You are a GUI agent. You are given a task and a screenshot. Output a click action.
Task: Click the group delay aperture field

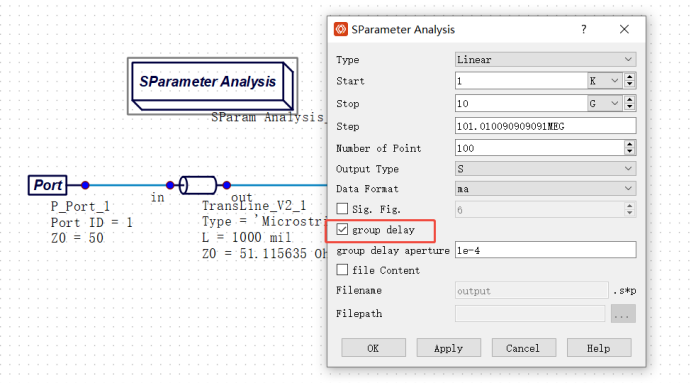pos(545,250)
